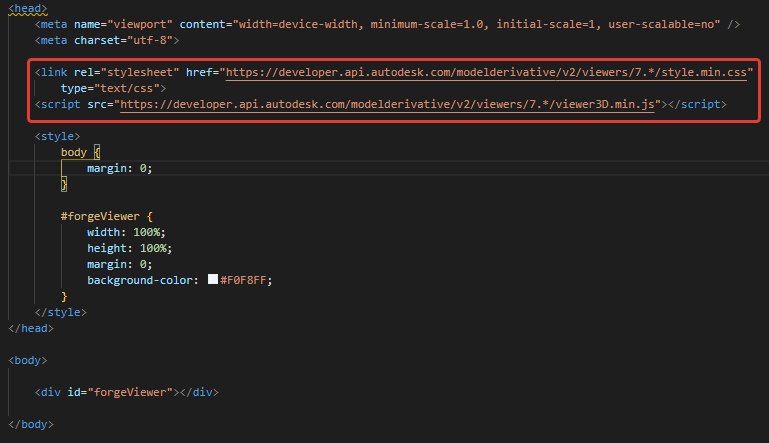Click the #F0F8FF color swatch
The height and width of the screenshot is (443, 769).
point(213,279)
